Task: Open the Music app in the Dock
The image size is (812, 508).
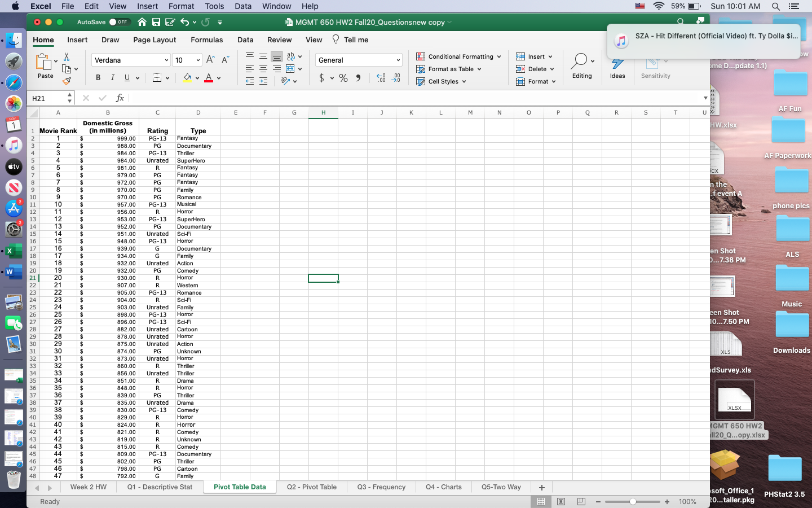Action: point(14,145)
